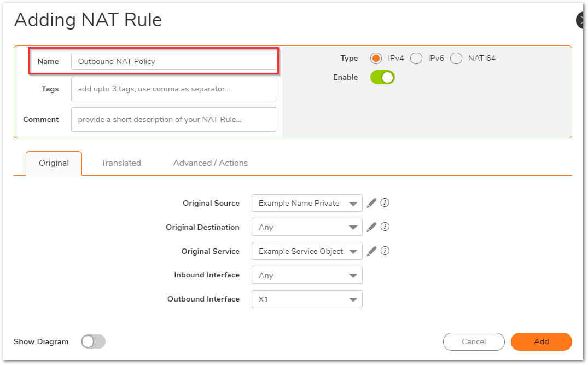Click info icon next to Original Source
The height and width of the screenshot is (365, 588).
[385, 203]
